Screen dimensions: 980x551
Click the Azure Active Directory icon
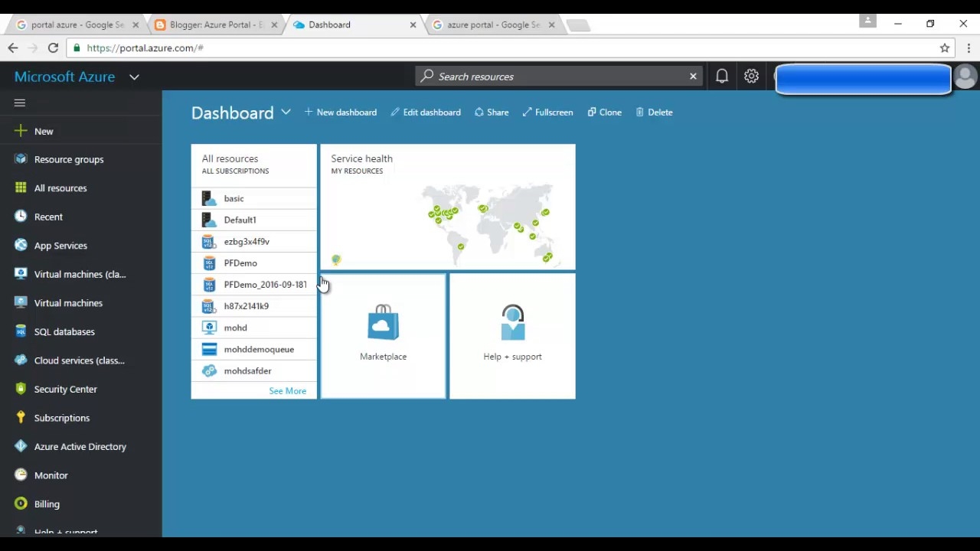click(21, 446)
